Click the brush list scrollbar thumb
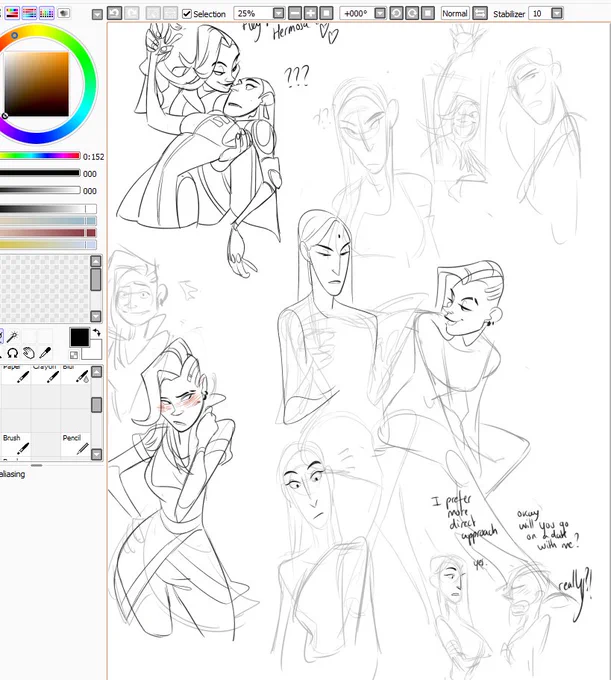 [96, 405]
